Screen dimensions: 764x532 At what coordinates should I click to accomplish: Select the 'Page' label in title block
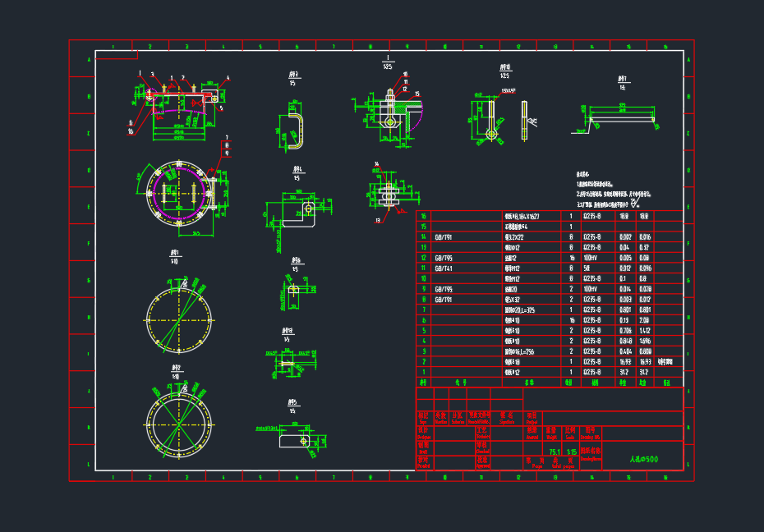tap(537, 466)
